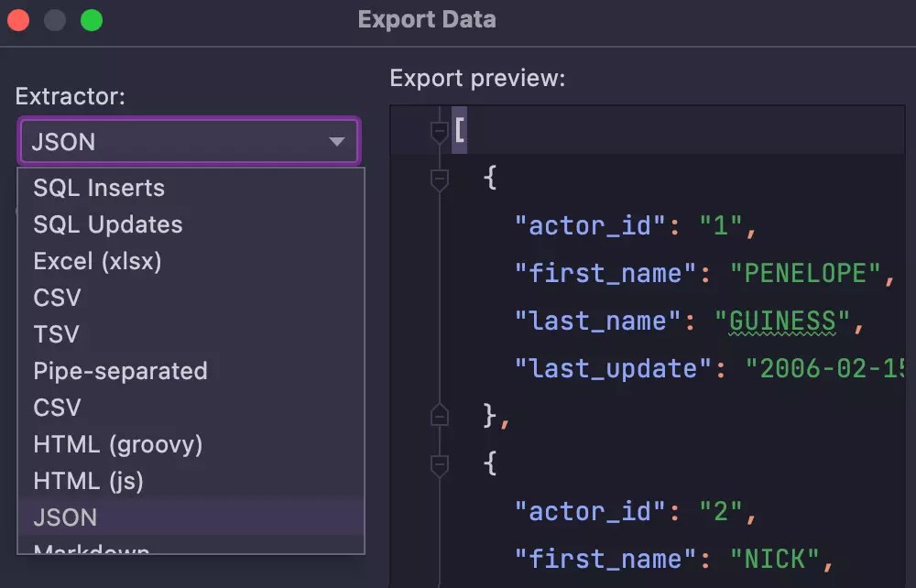Click the fold icon beside the second actor object
Viewport: 916px width, 588px height.
point(438,465)
